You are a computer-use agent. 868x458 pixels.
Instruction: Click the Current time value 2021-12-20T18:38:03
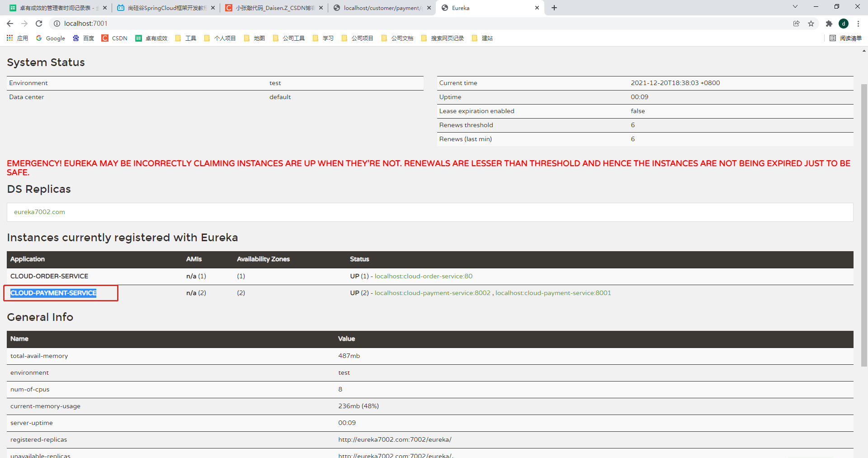675,83
